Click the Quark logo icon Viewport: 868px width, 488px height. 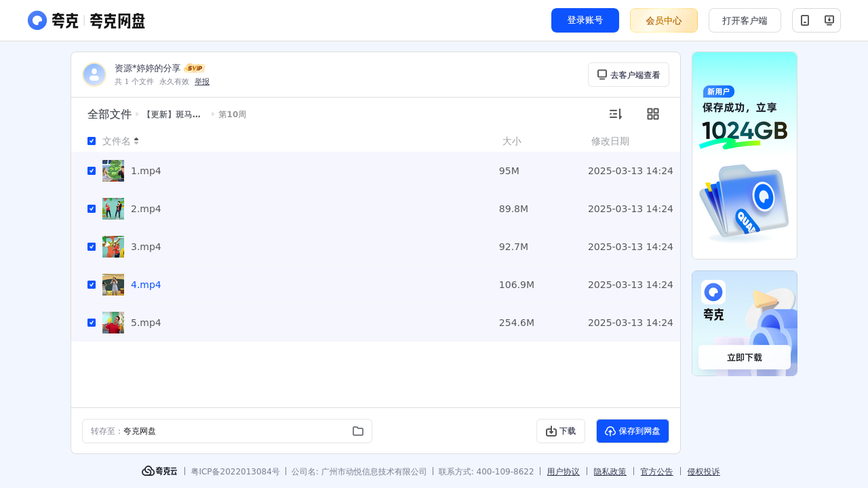[x=37, y=20]
